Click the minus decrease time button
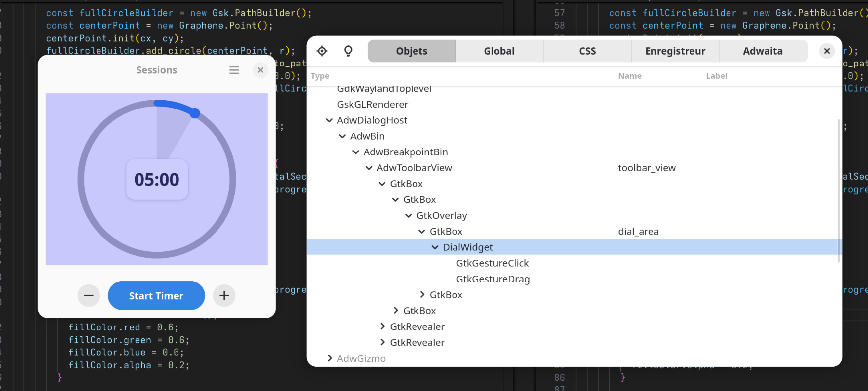Viewport: 868px width, 391px height. (89, 295)
